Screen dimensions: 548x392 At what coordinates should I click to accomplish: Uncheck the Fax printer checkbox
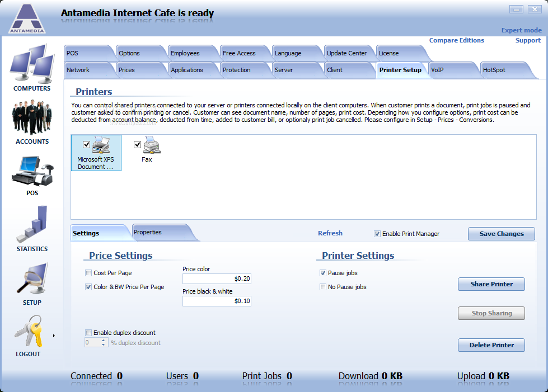tap(137, 144)
